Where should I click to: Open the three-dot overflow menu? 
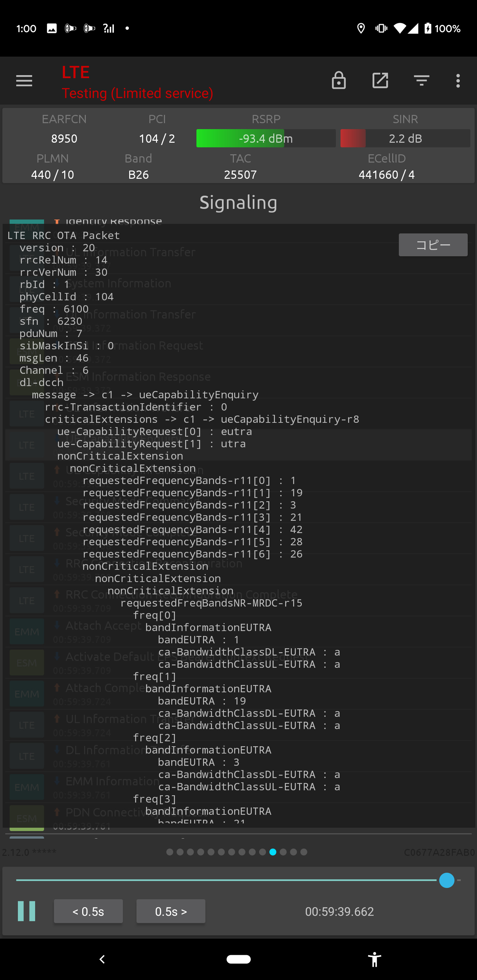click(457, 81)
